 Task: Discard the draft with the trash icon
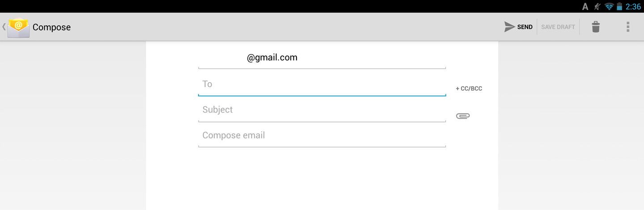click(x=596, y=27)
